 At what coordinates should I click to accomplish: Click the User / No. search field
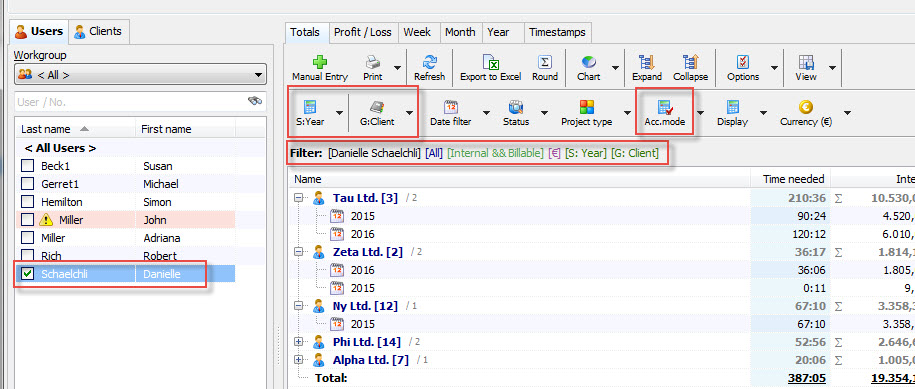coord(140,102)
